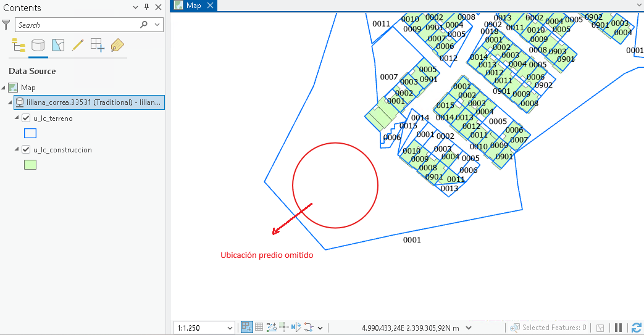The image size is (644, 335).
Task: Select List By Drawing Order icon
Action: pyautogui.click(x=18, y=45)
